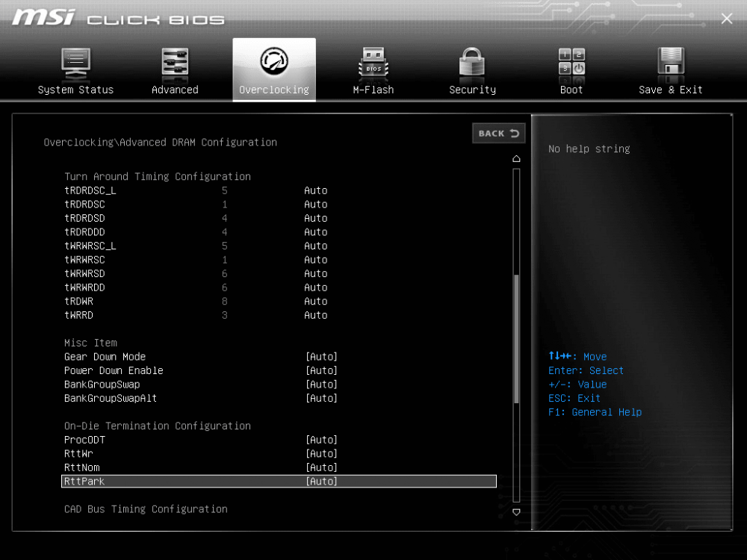This screenshot has width=747, height=560.
Task: Edit the tRDRDSC Auto value field
Action: (x=316, y=205)
